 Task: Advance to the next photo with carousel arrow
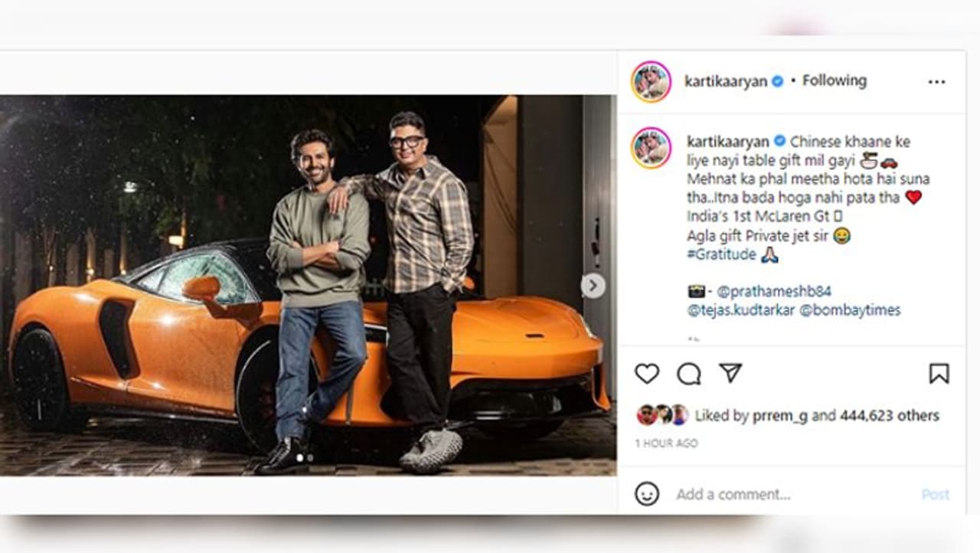click(593, 286)
